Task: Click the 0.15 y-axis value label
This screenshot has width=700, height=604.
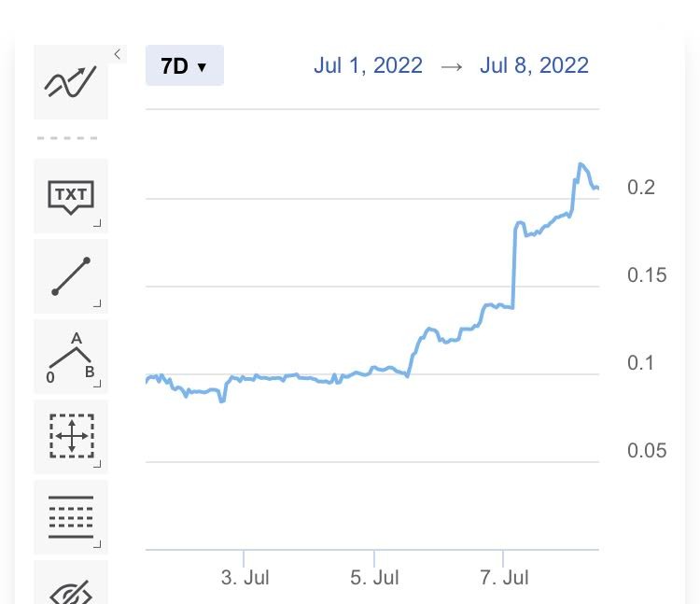Action: click(647, 275)
